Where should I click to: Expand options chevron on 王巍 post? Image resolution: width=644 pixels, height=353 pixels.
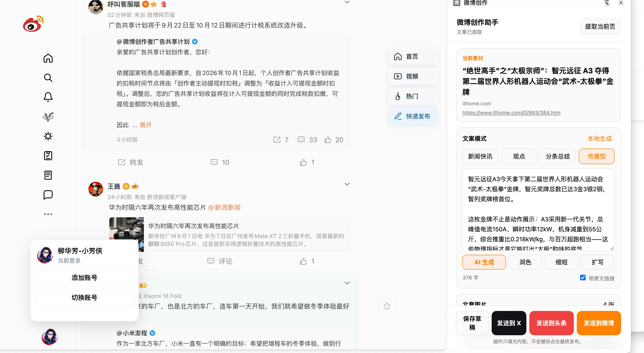[x=347, y=184]
